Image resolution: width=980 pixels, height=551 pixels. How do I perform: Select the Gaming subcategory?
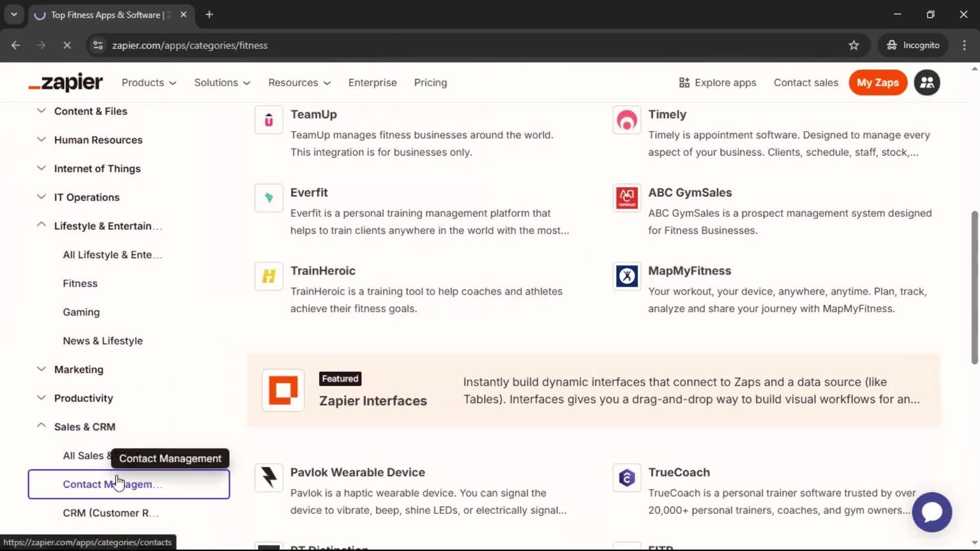[x=81, y=312]
